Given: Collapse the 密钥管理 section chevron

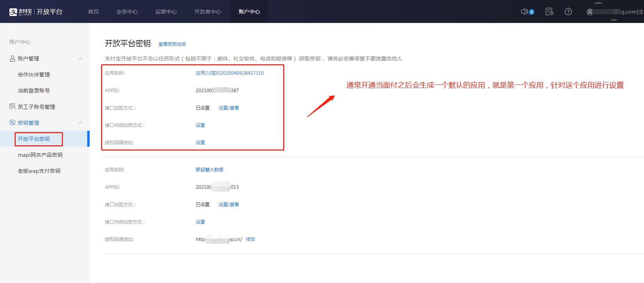Looking at the screenshot, I should [x=81, y=122].
